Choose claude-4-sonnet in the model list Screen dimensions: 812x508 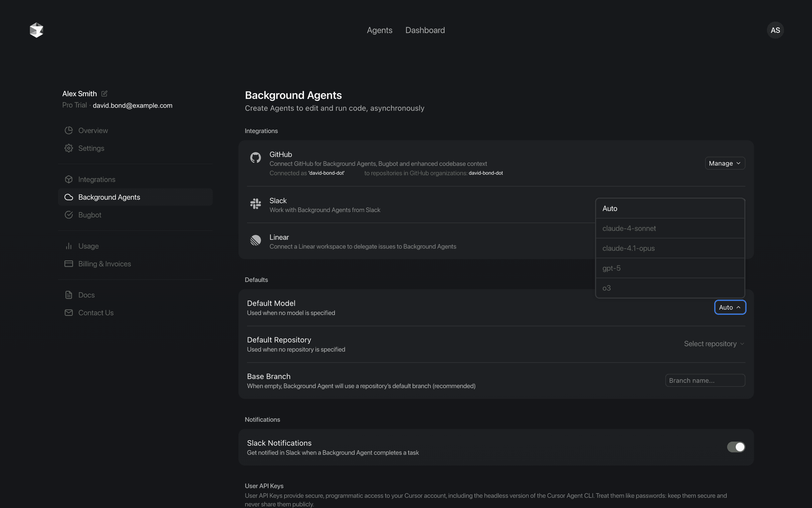click(670, 229)
